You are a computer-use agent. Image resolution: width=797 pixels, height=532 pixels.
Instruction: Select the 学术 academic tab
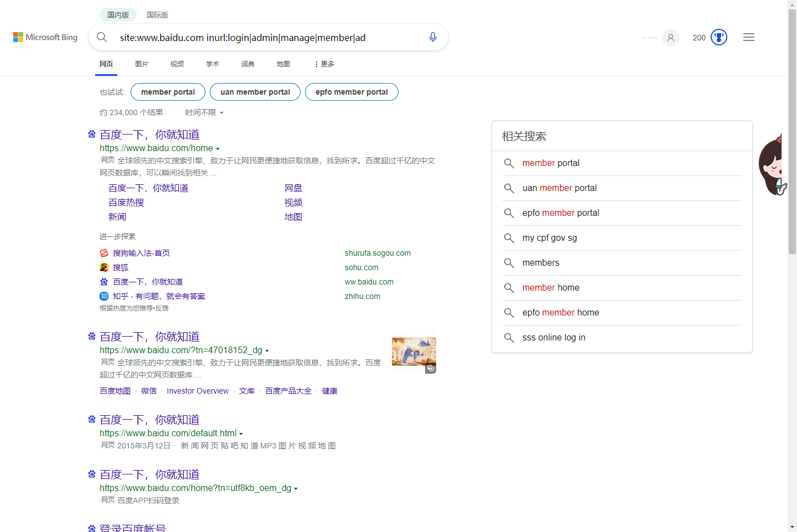click(x=213, y=64)
